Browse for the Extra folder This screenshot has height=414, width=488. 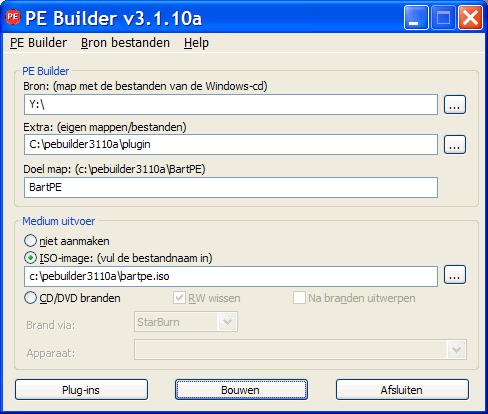455,144
